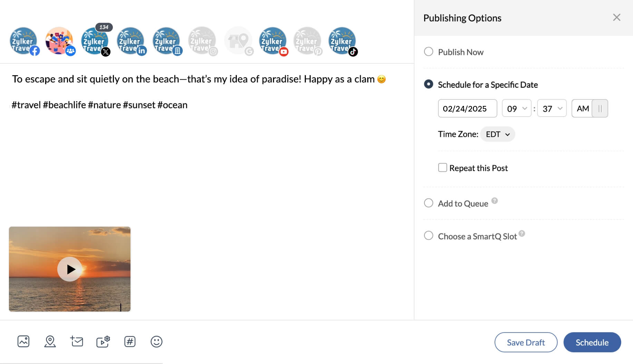Click the Save Draft button

pos(526,342)
